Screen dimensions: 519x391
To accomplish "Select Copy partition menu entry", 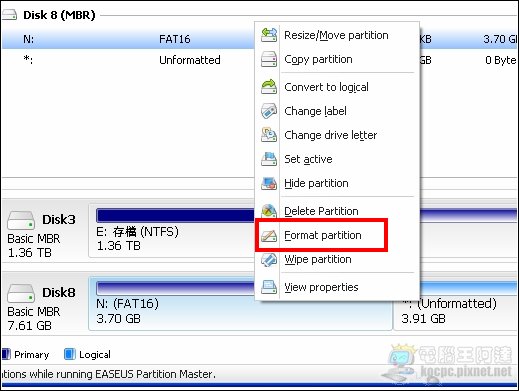I will (x=337, y=59).
